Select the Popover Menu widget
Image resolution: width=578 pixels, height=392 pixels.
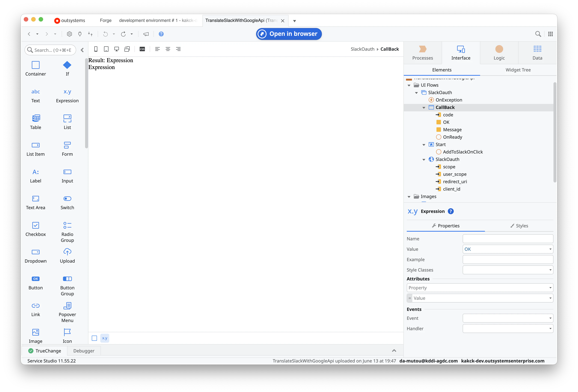point(67,312)
